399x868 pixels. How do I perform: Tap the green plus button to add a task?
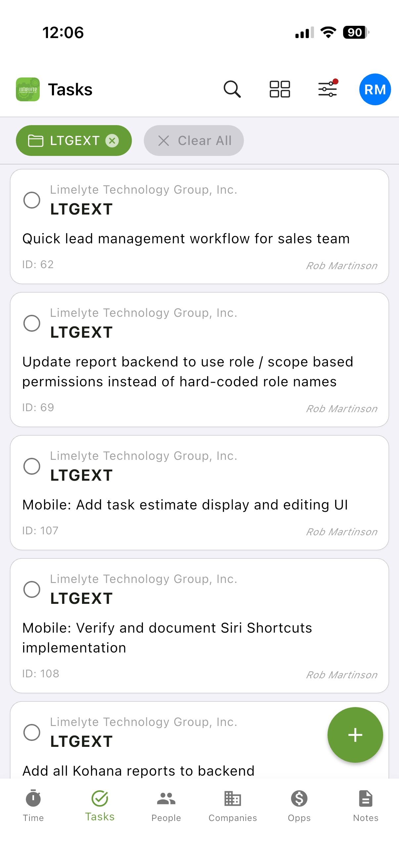point(355,736)
